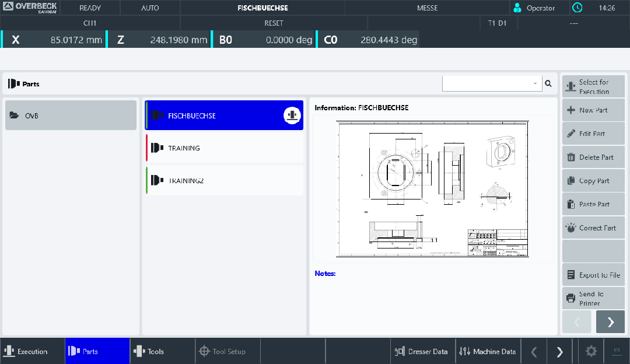630x364 pixels.
Task: Open the OVB folder
Action: 71,116
